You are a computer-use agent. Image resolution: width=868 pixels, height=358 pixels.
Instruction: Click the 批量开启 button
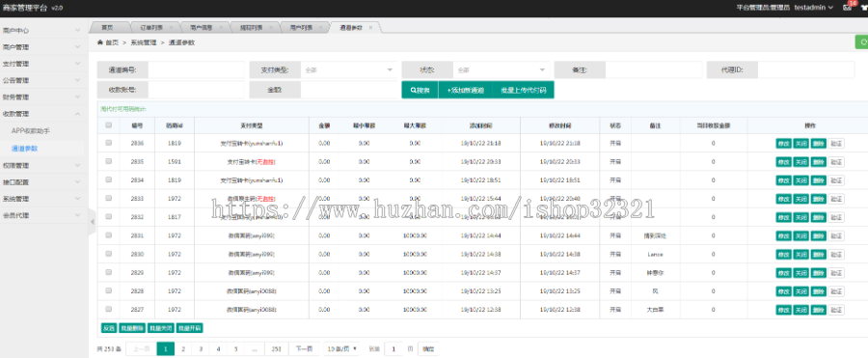[x=190, y=328]
